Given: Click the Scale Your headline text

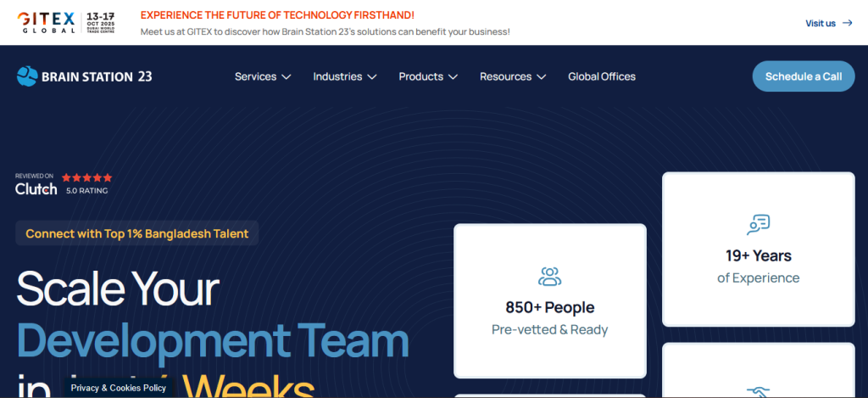Looking at the screenshot, I should [118, 289].
